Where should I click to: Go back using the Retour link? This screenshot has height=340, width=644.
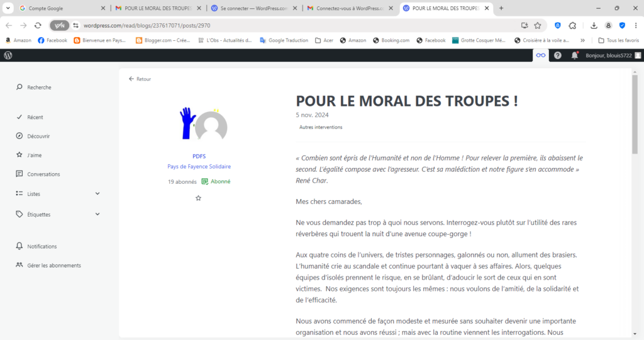[140, 79]
